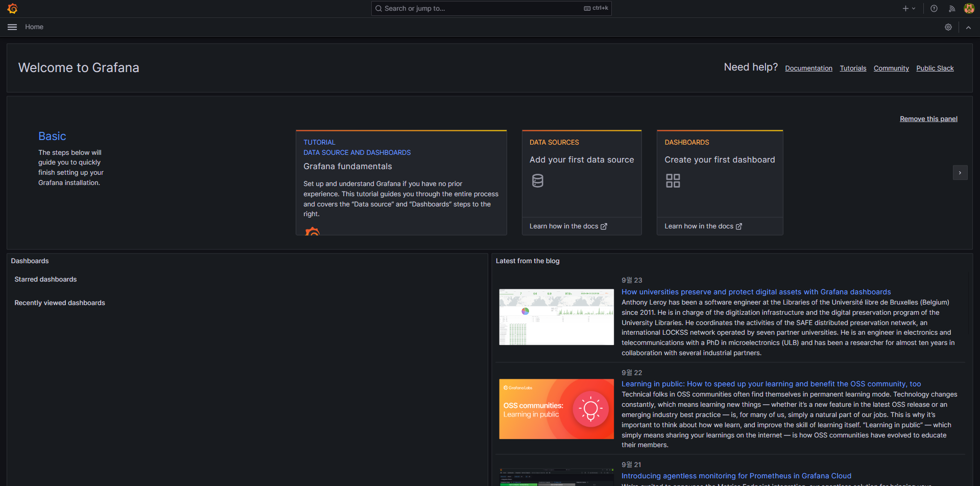Open the Documentation link
This screenshot has height=486, width=980.
tap(808, 68)
